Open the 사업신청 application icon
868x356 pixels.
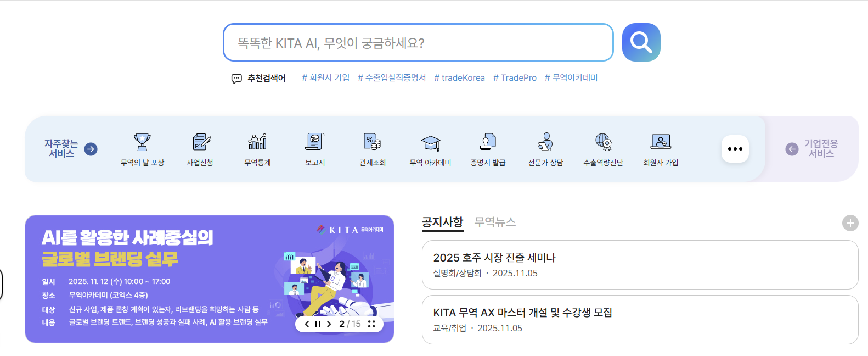coord(200,142)
